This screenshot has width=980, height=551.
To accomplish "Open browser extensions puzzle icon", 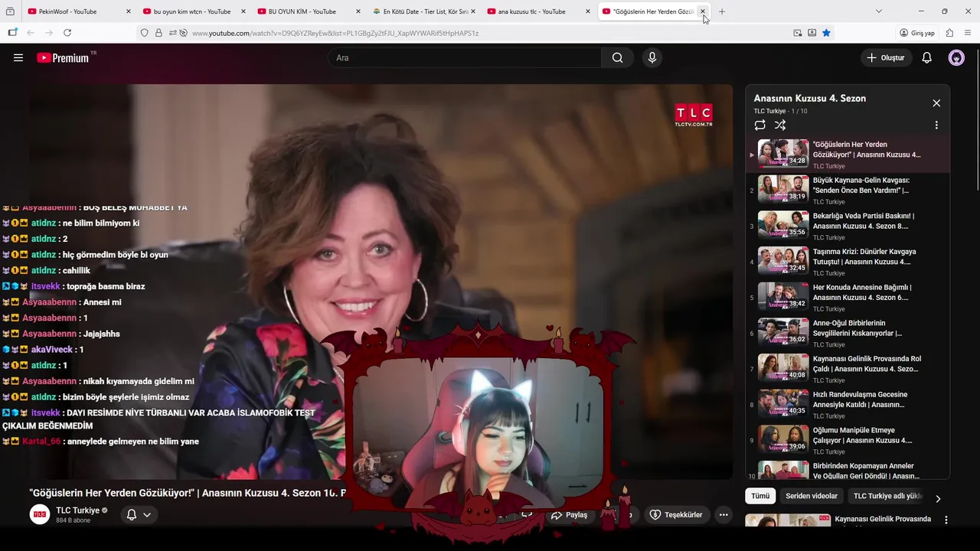I will (949, 33).
